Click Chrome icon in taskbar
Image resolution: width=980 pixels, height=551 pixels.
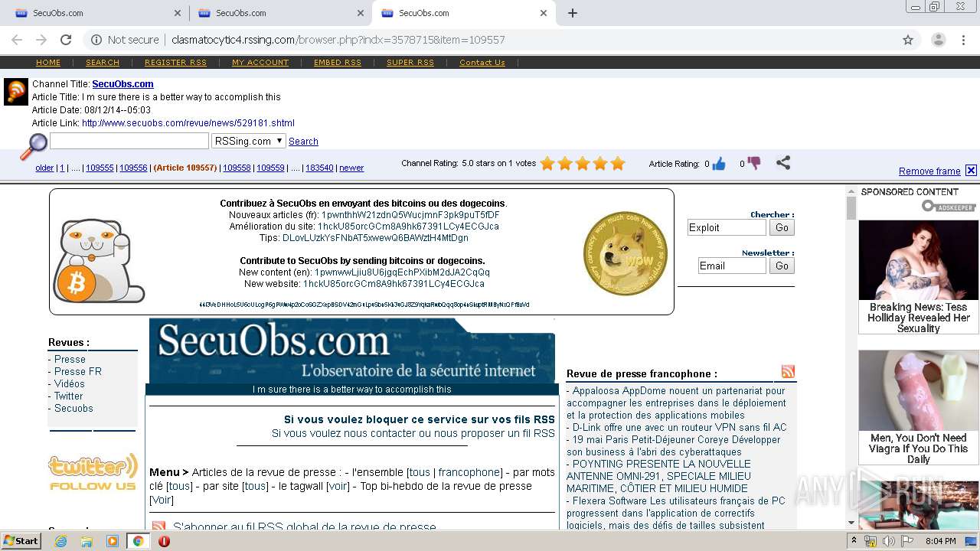coord(138,541)
